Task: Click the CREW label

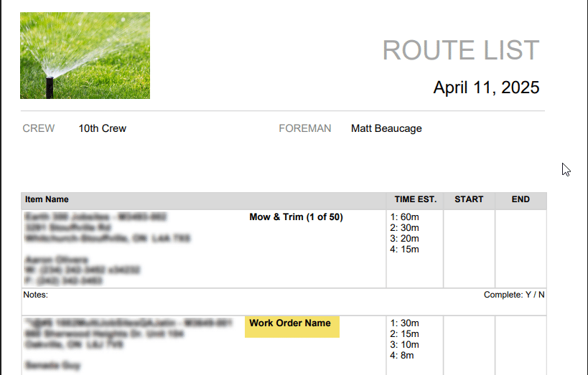Action: 39,128
